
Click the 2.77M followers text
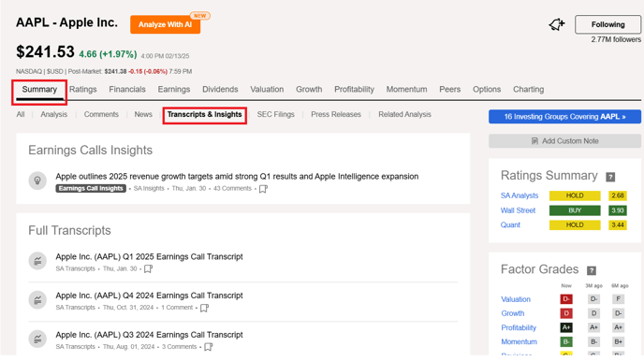coord(616,39)
